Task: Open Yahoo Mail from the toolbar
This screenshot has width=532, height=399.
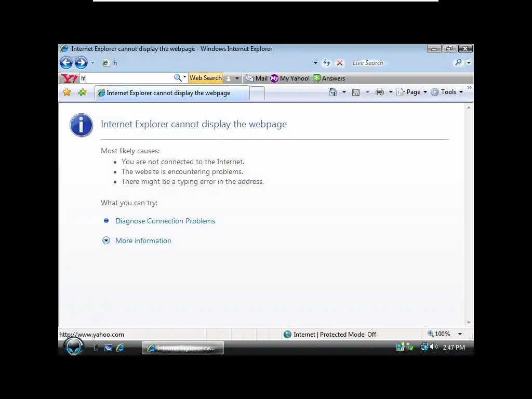Action: pyautogui.click(x=257, y=78)
